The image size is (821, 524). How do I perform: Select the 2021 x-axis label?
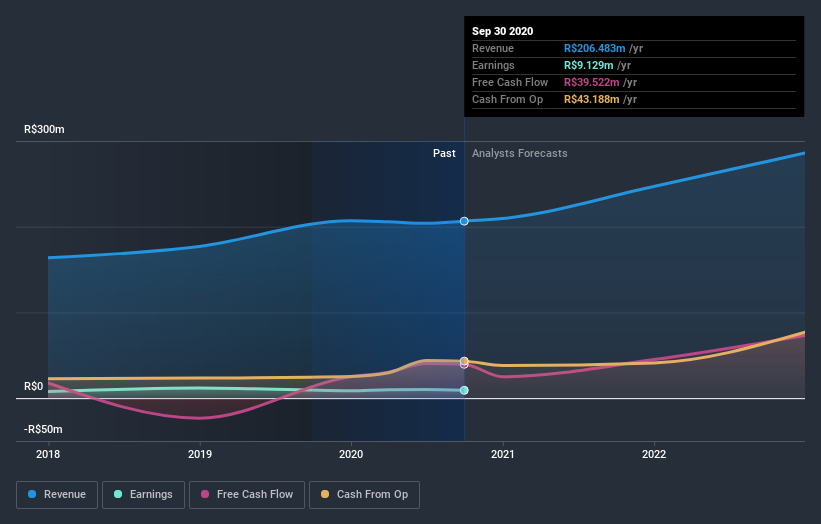(x=503, y=454)
